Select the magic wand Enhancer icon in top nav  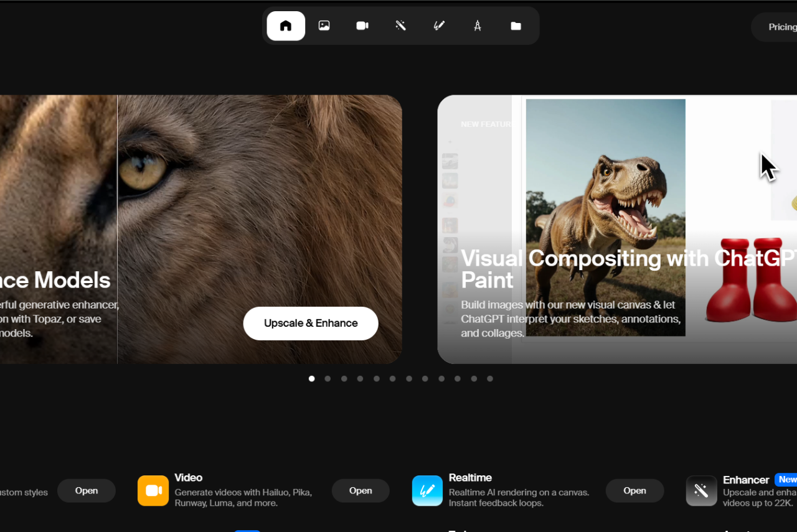click(401, 26)
